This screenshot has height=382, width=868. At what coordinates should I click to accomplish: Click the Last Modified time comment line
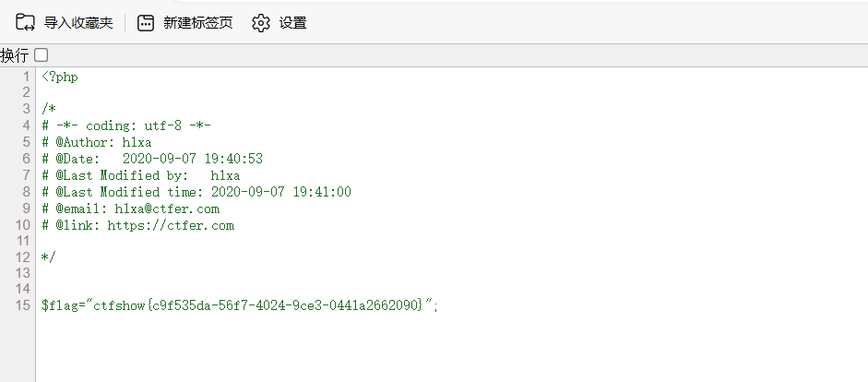point(196,192)
